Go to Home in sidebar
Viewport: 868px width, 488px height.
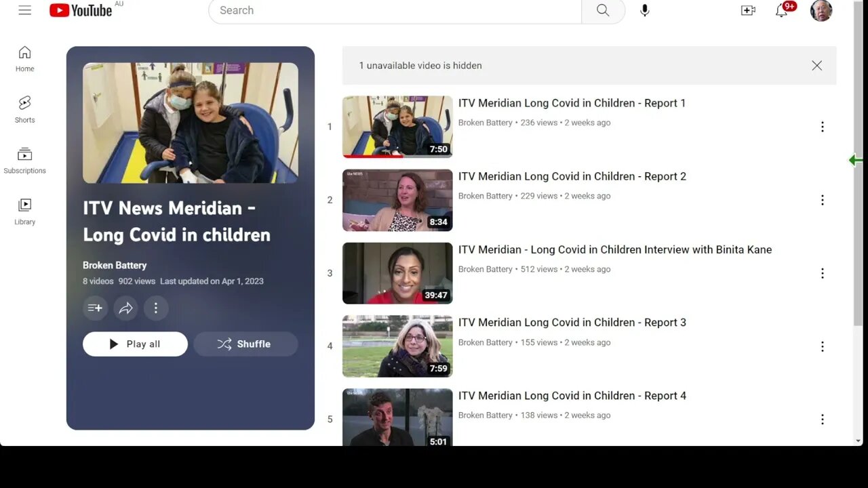point(24,59)
